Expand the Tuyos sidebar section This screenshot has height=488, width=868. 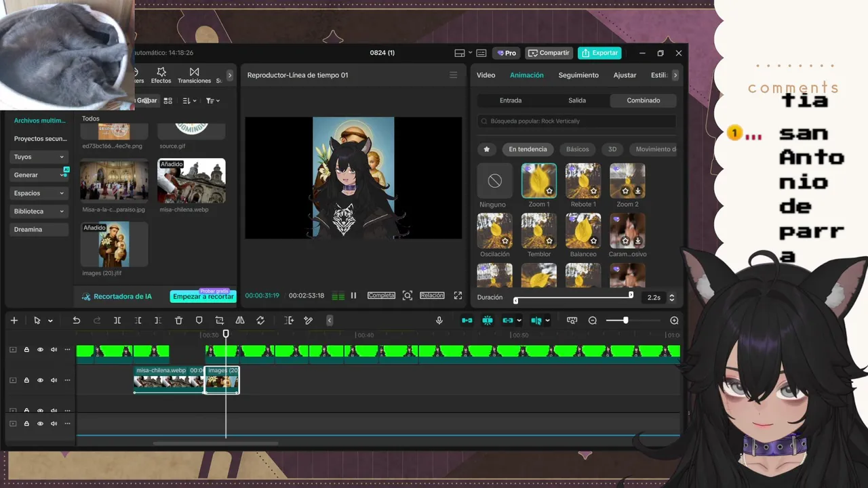click(x=39, y=157)
